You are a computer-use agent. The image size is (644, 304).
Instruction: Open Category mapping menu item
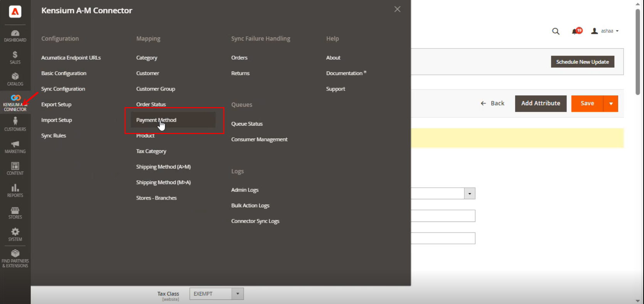point(147,58)
